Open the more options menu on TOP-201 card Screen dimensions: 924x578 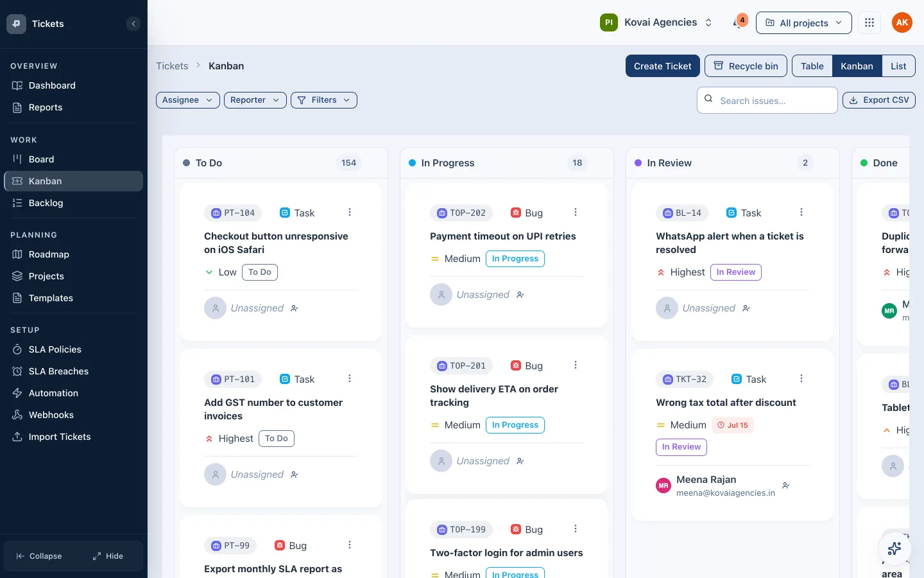[x=576, y=365]
